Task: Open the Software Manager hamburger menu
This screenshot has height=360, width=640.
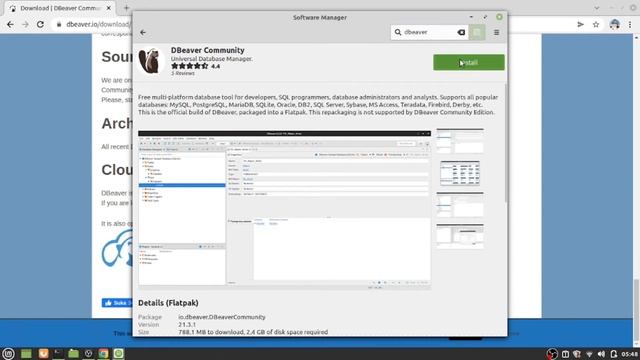Action: click(496, 32)
